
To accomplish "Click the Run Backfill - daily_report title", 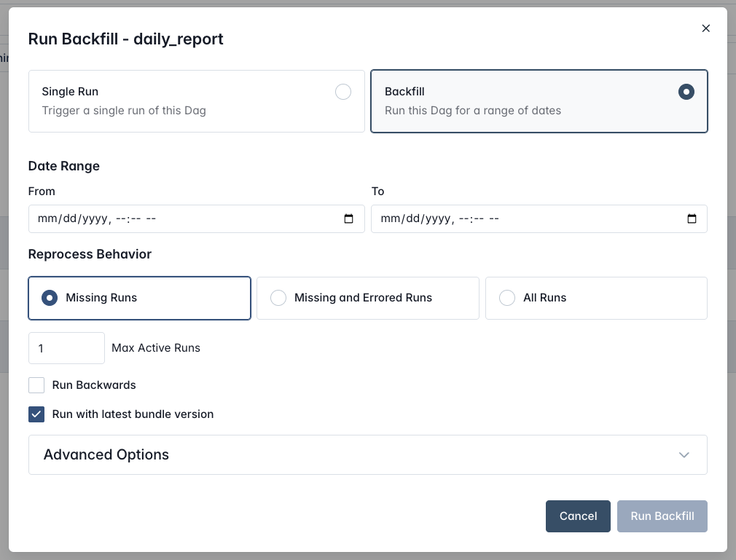I will pyautogui.click(x=126, y=39).
